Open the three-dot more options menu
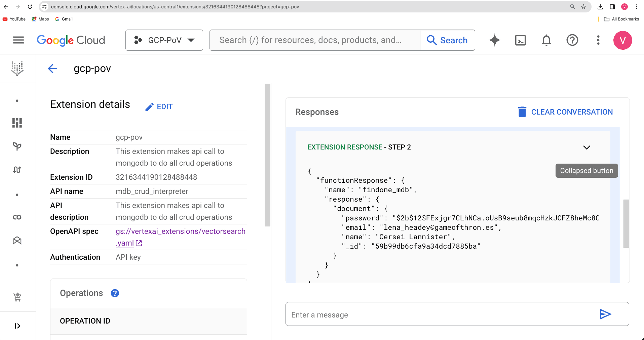The image size is (644, 340). click(598, 40)
